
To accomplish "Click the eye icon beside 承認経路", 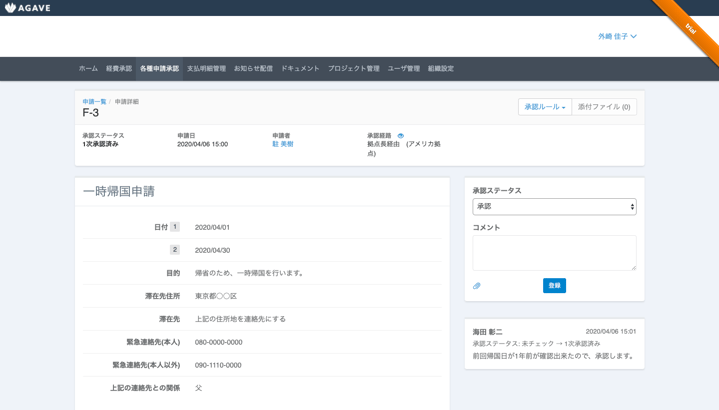I will (x=400, y=136).
